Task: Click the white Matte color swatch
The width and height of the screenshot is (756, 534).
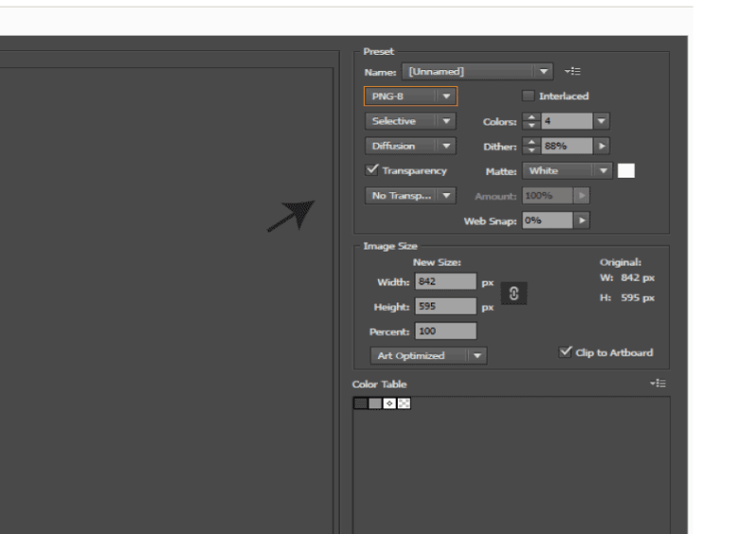Action: click(626, 171)
